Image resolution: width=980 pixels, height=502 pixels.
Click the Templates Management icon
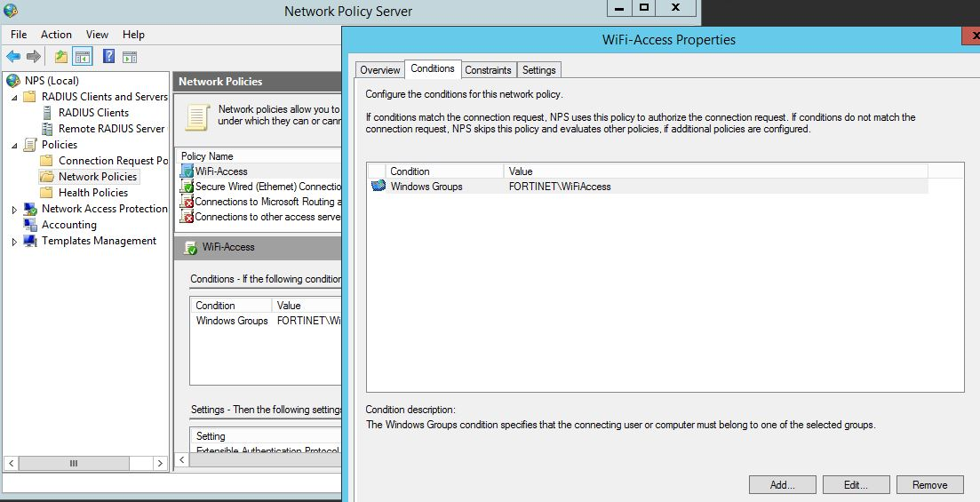[x=30, y=241]
